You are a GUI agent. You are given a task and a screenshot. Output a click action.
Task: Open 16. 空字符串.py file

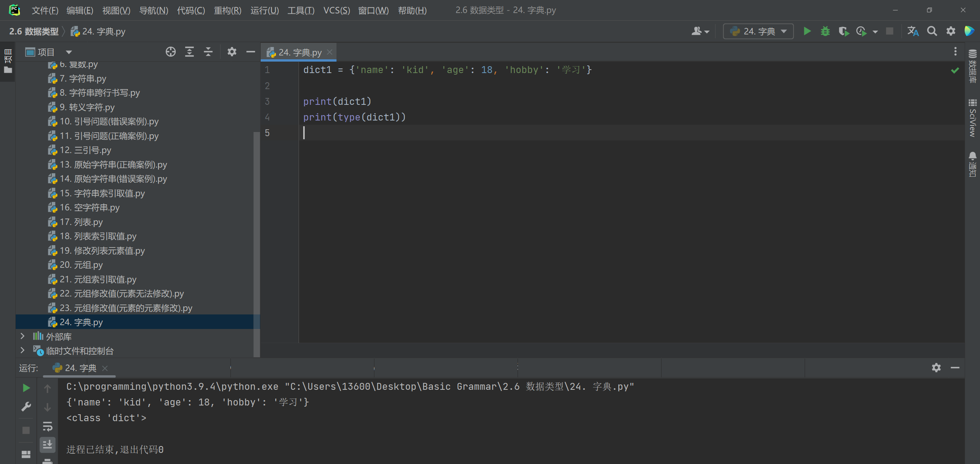point(90,207)
